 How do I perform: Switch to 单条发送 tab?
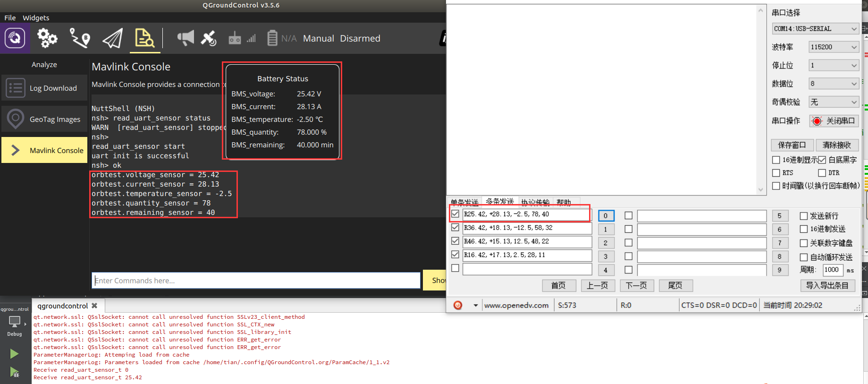pyautogui.click(x=464, y=202)
